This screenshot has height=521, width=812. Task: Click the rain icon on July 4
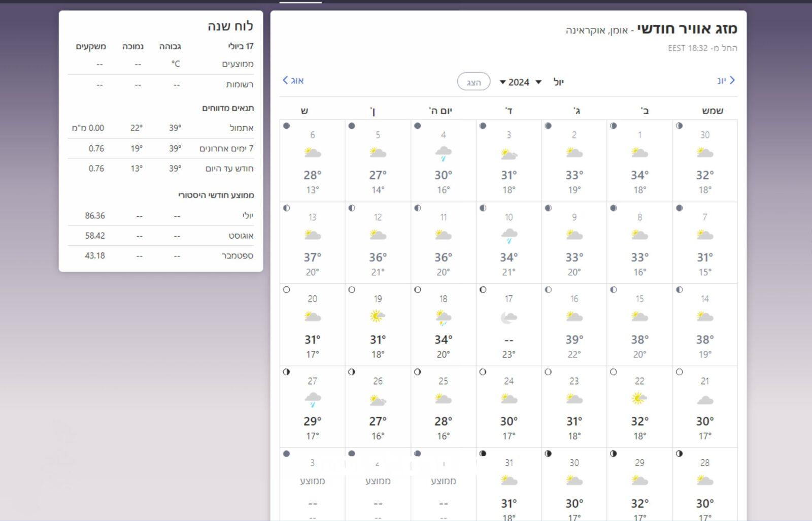[443, 153]
